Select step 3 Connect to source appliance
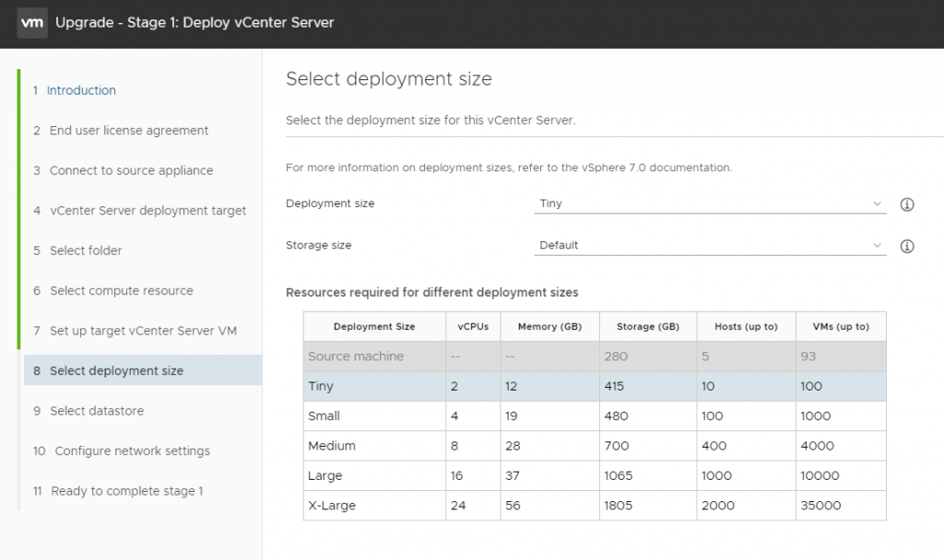This screenshot has width=944, height=560. pos(123,170)
